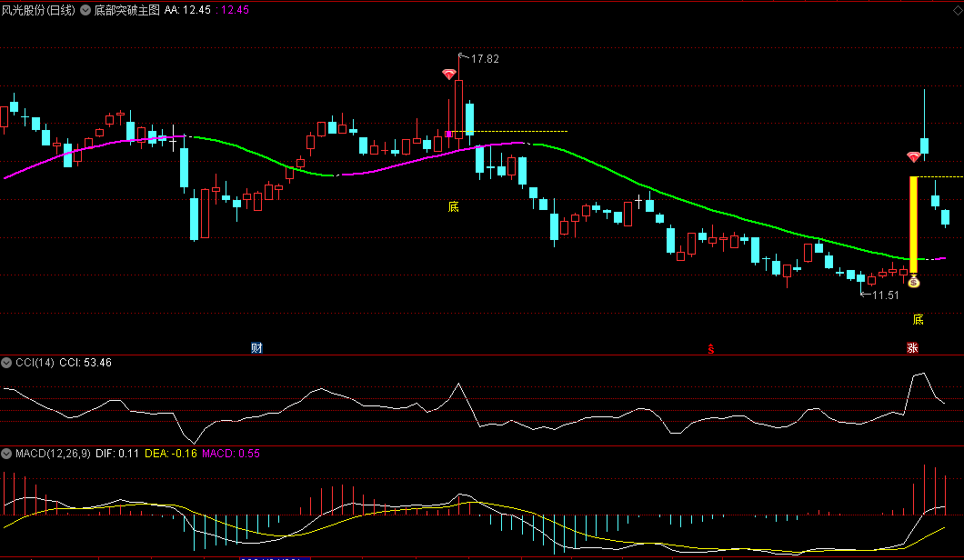
Task: Click the 底部突破主图 indicator name
Action: pyautogui.click(x=126, y=10)
